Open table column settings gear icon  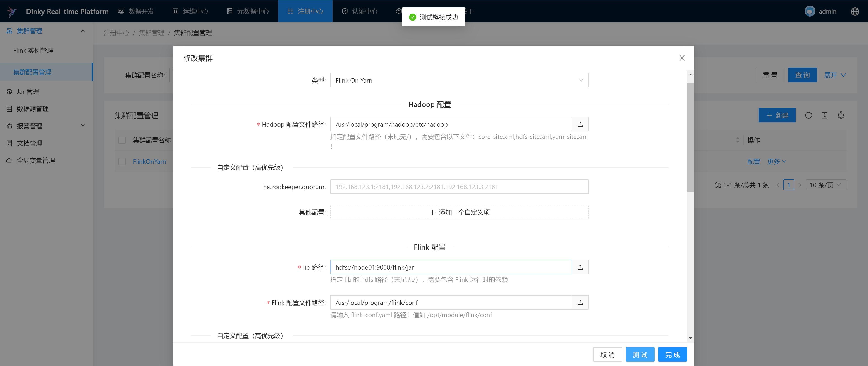click(x=841, y=115)
